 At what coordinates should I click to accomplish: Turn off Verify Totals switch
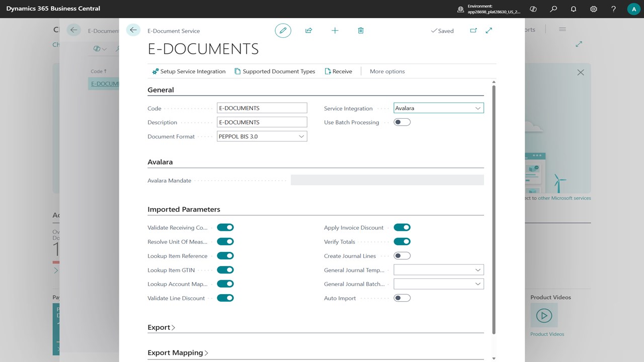tap(402, 242)
